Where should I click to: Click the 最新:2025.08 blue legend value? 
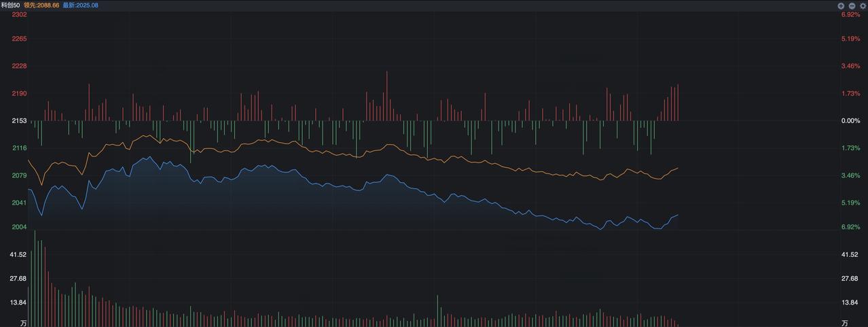point(80,5)
